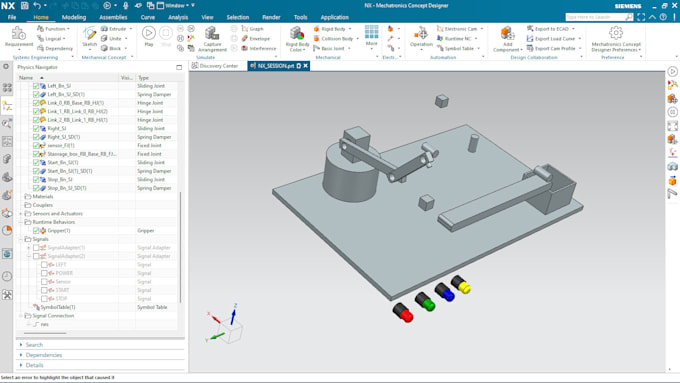Viewport: 680px width, 383px height.
Task: Toggle the Link_0_RB_Base_RB_HJ(1) hinge joint checkbox
Action: [36, 103]
